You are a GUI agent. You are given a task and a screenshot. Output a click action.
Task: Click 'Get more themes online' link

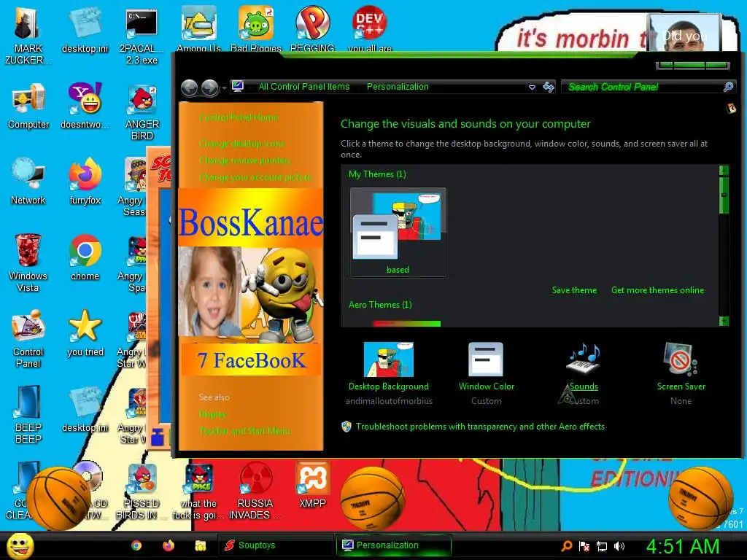pos(657,290)
